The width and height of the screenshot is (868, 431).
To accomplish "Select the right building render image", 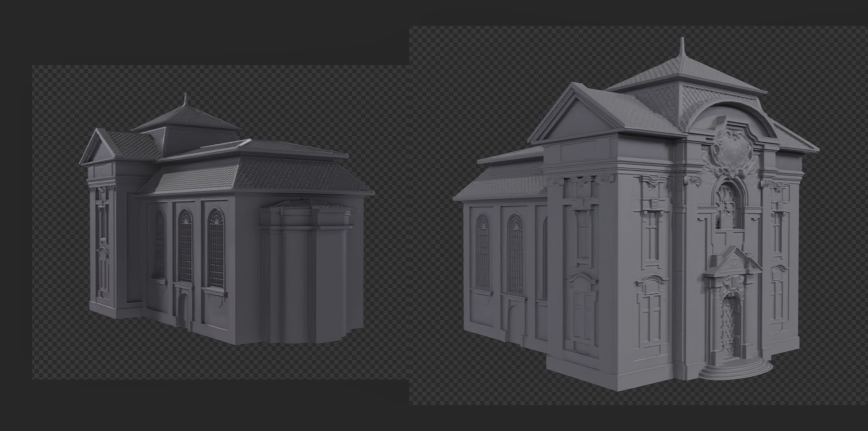I will tap(637, 215).
